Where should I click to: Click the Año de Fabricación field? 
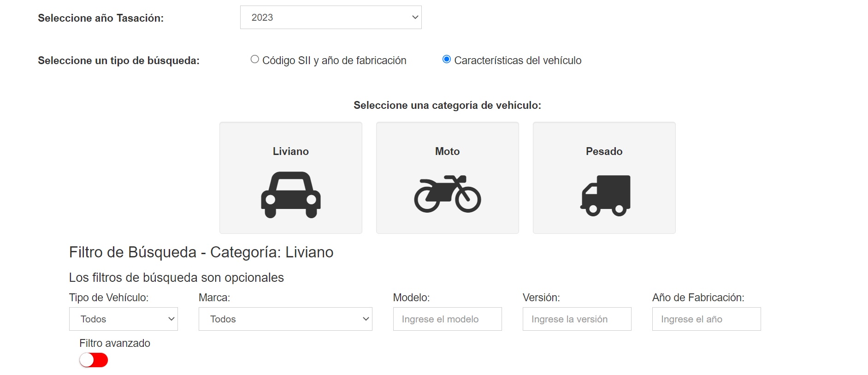click(x=706, y=319)
